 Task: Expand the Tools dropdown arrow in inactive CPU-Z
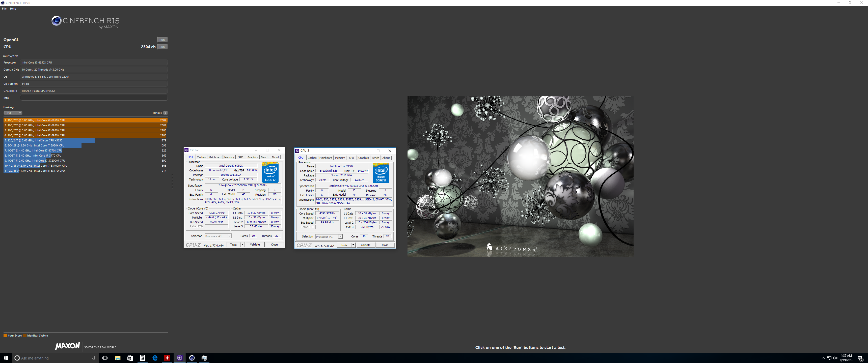click(x=242, y=245)
